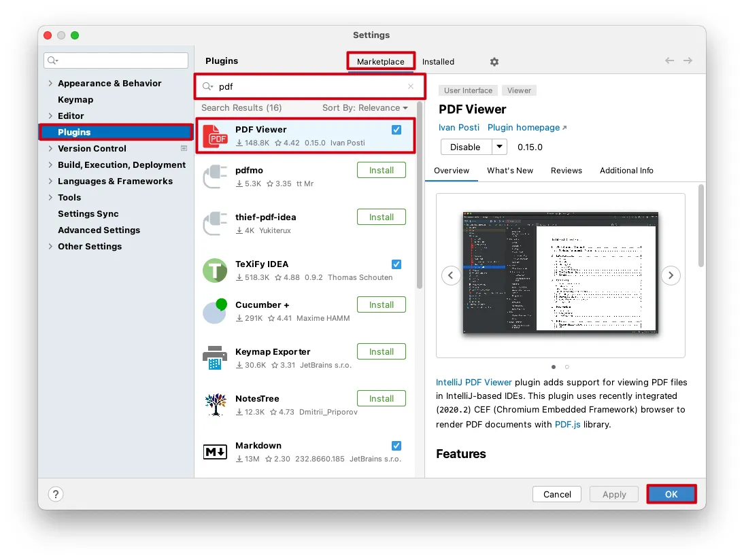Click the Apply button
Screen dimensions: 744x560
click(x=614, y=494)
